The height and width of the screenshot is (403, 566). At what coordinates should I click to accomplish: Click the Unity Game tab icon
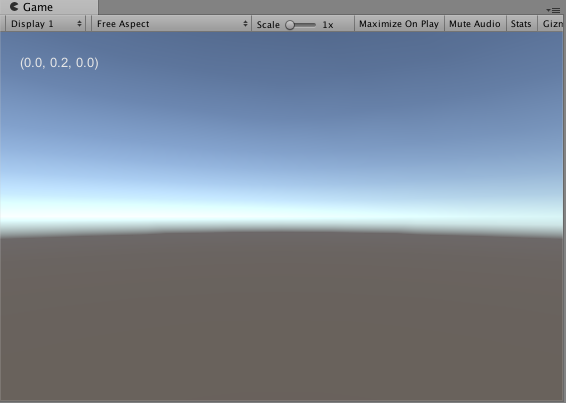coord(14,6)
